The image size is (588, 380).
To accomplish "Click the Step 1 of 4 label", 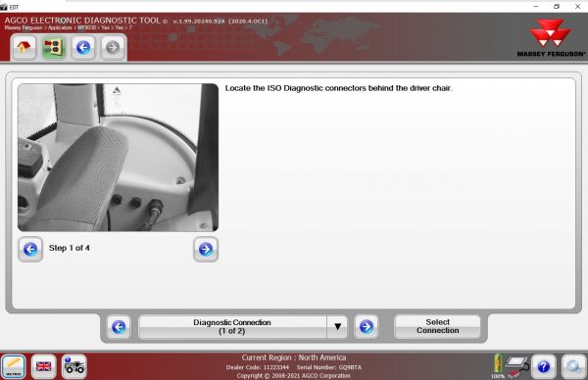I will coord(69,248).
